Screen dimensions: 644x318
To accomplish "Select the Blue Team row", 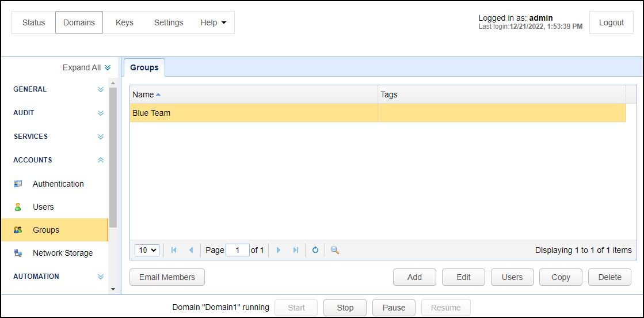I will tap(378, 113).
